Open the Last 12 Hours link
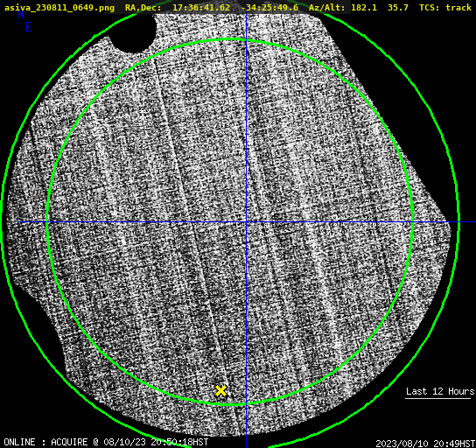The image size is (476, 448). [440, 391]
